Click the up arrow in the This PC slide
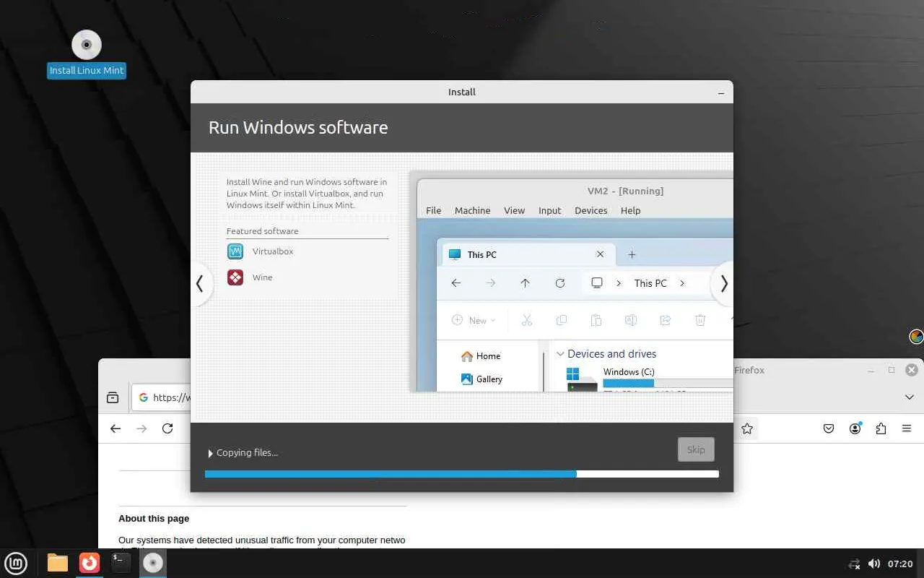 pyautogui.click(x=525, y=283)
